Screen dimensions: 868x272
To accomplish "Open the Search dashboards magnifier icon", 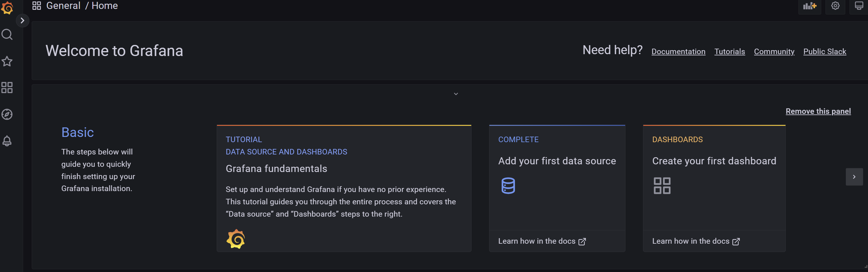I will pyautogui.click(x=7, y=34).
